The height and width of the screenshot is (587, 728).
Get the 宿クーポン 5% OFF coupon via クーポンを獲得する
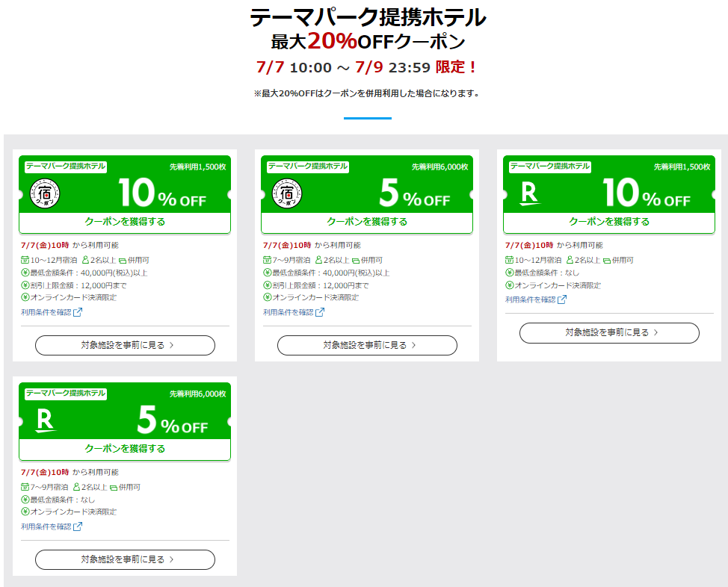tap(367, 222)
